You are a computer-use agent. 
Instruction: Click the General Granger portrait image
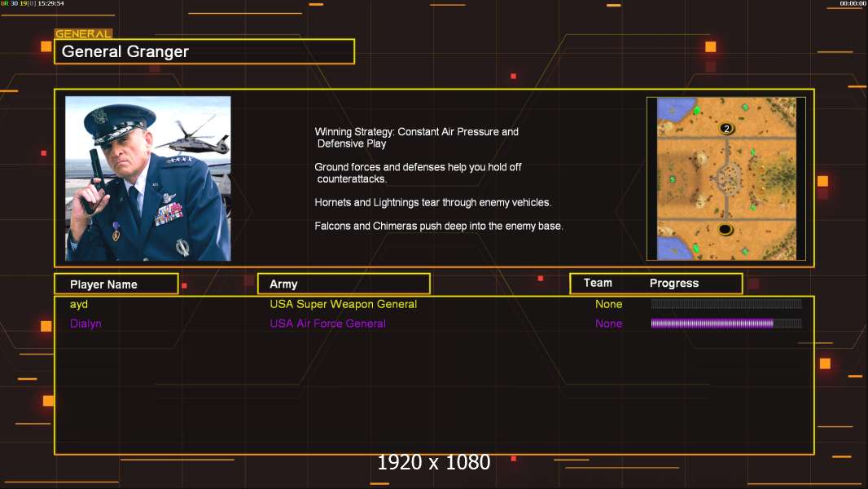148,178
